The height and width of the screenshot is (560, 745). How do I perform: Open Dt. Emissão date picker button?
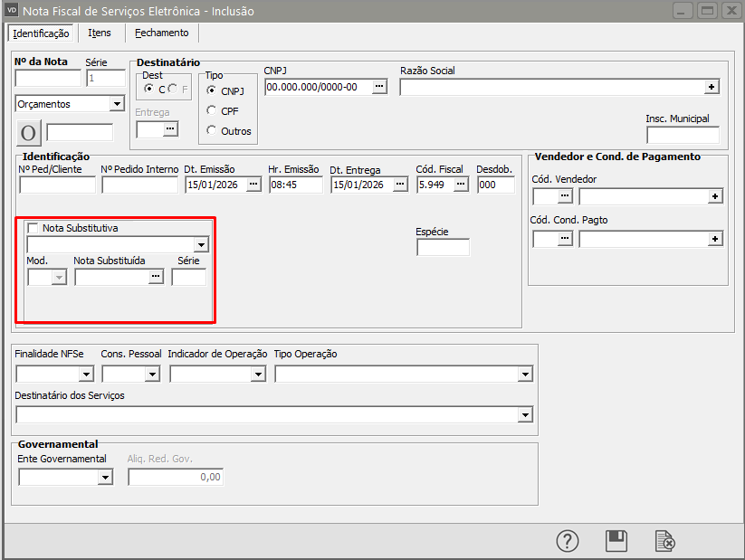(253, 185)
